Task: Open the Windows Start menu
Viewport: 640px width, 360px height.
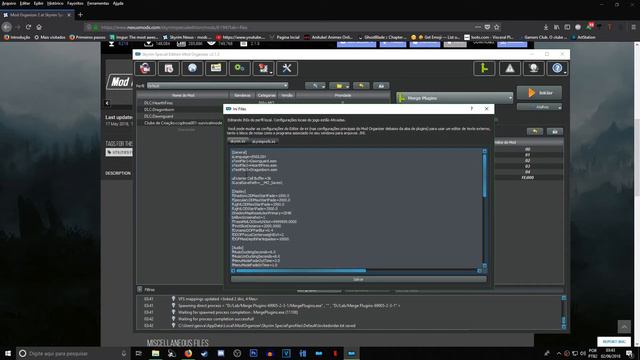Action: [x=8, y=353]
